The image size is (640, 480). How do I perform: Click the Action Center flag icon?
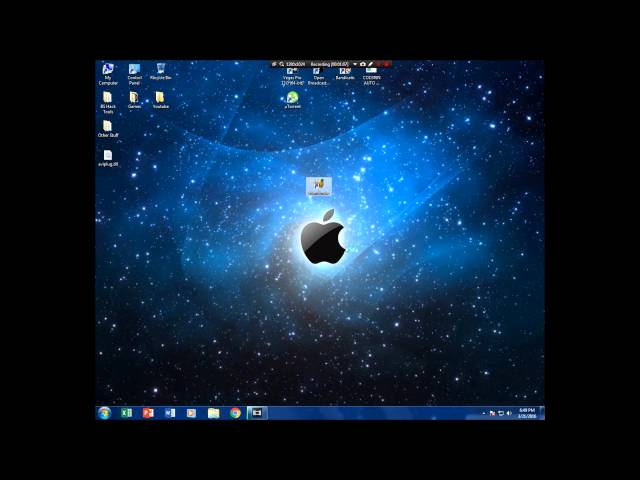pos(492,413)
